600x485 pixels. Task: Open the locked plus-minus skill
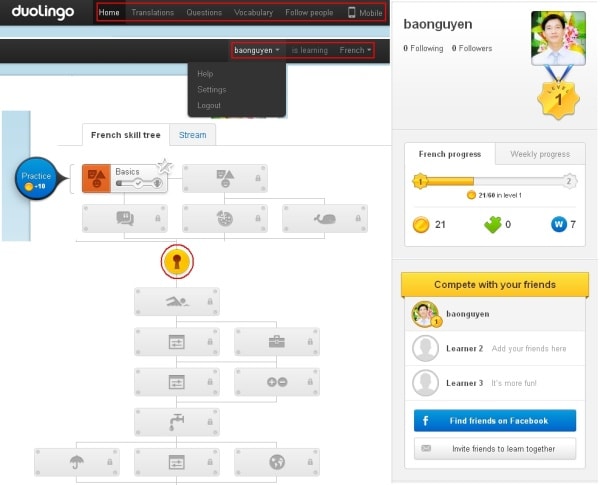(x=277, y=382)
